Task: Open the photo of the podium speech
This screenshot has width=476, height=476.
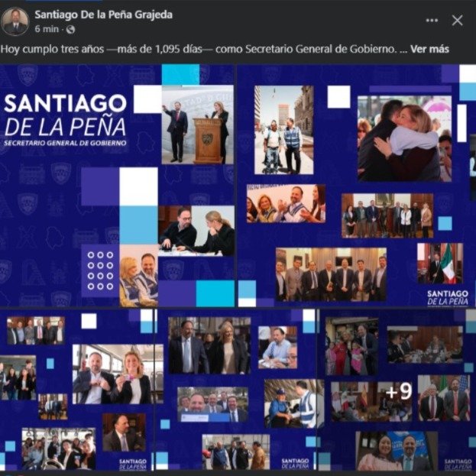Action: point(197,125)
